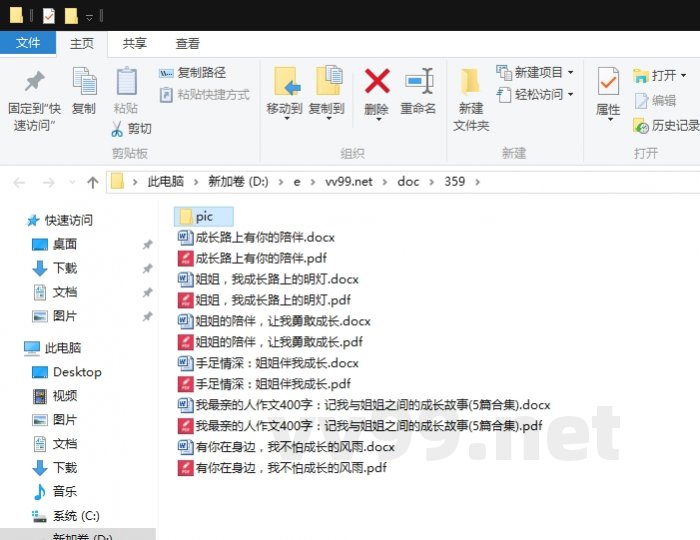
Task: Select the 5篇合集 docx file
Action: coord(364,405)
